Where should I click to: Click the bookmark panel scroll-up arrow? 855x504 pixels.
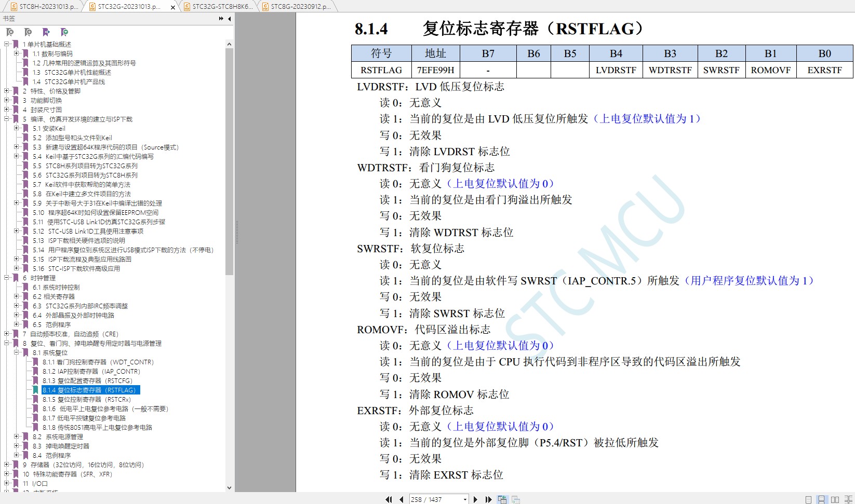[229, 44]
